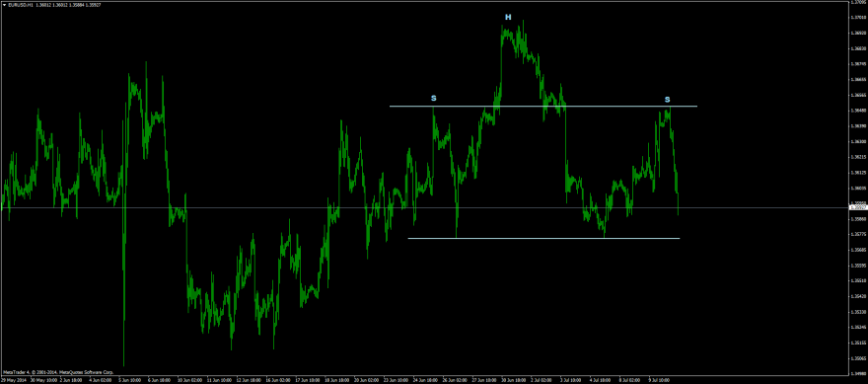Select the right 'S' shoulder label

click(667, 99)
